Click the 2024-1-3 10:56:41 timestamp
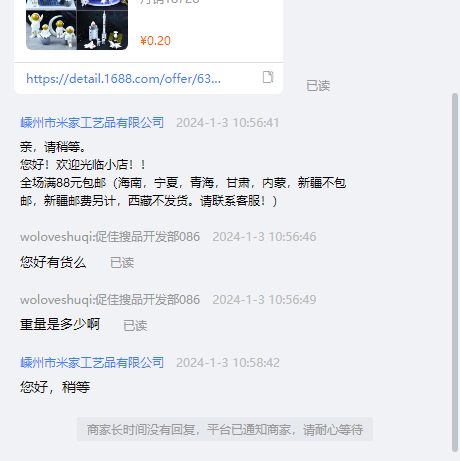 pyautogui.click(x=228, y=123)
